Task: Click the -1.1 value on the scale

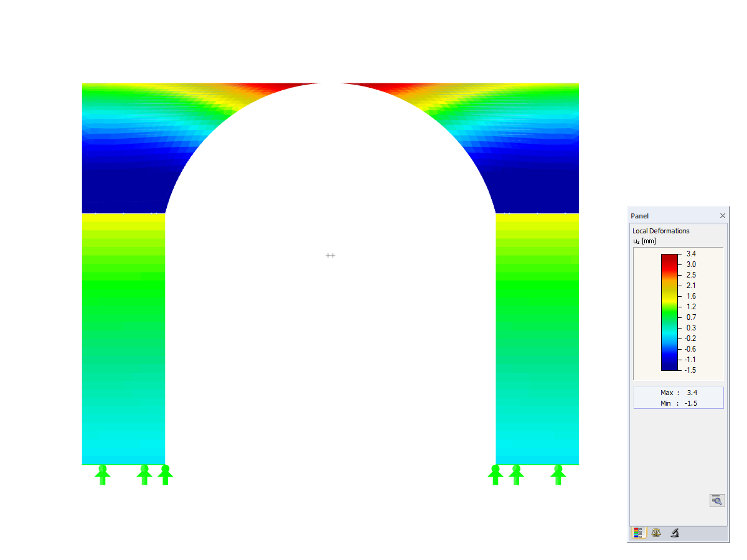Action: pos(691,360)
